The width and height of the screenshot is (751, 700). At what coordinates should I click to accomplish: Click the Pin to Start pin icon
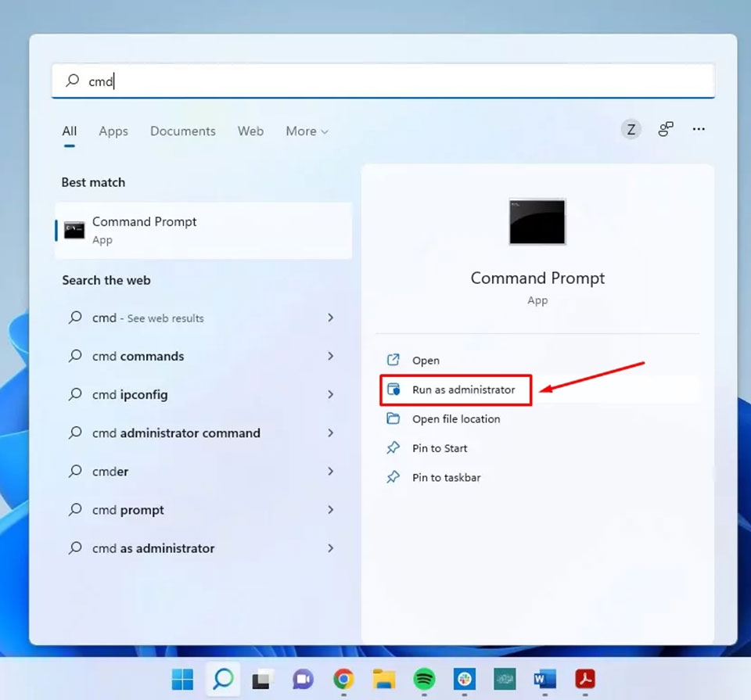pyautogui.click(x=393, y=447)
